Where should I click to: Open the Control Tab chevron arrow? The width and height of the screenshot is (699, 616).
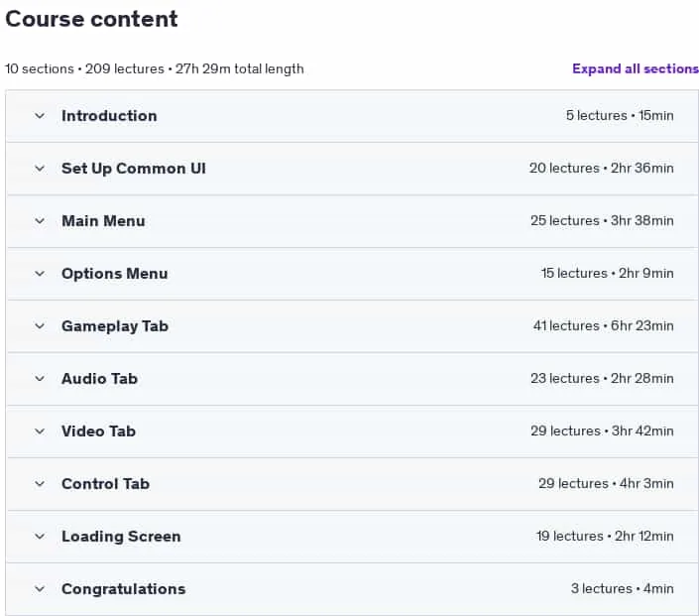pos(40,484)
